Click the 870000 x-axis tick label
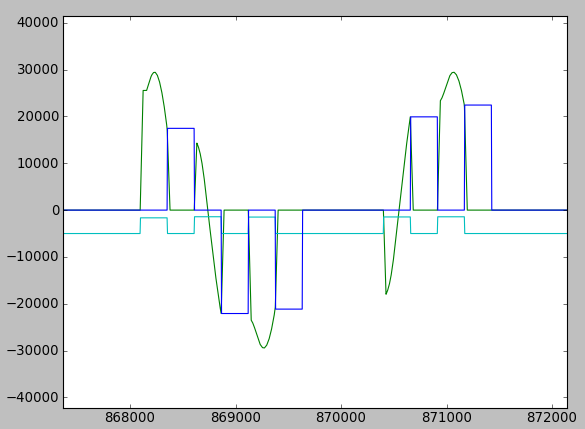The image size is (585, 429). pos(341,417)
